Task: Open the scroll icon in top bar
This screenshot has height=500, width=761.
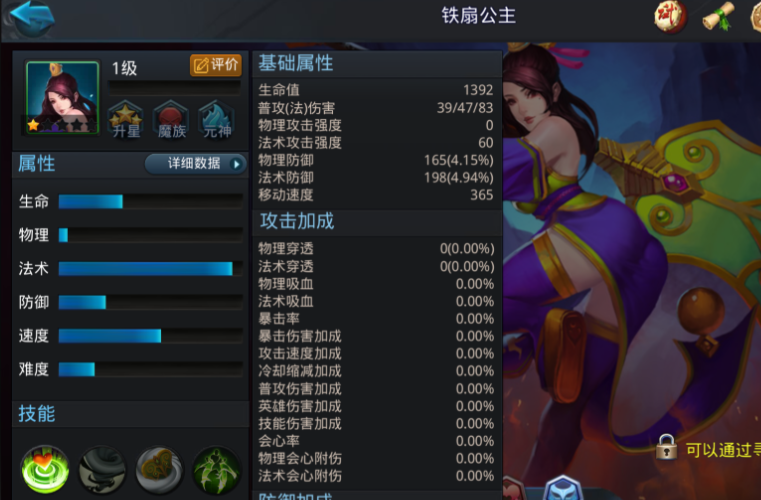Action: (x=719, y=17)
